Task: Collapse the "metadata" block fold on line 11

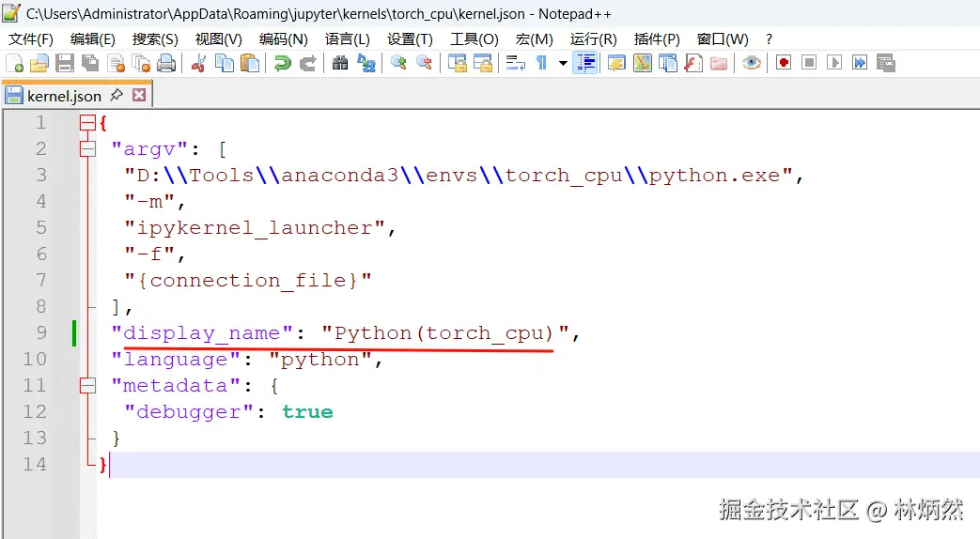Action: click(x=87, y=385)
